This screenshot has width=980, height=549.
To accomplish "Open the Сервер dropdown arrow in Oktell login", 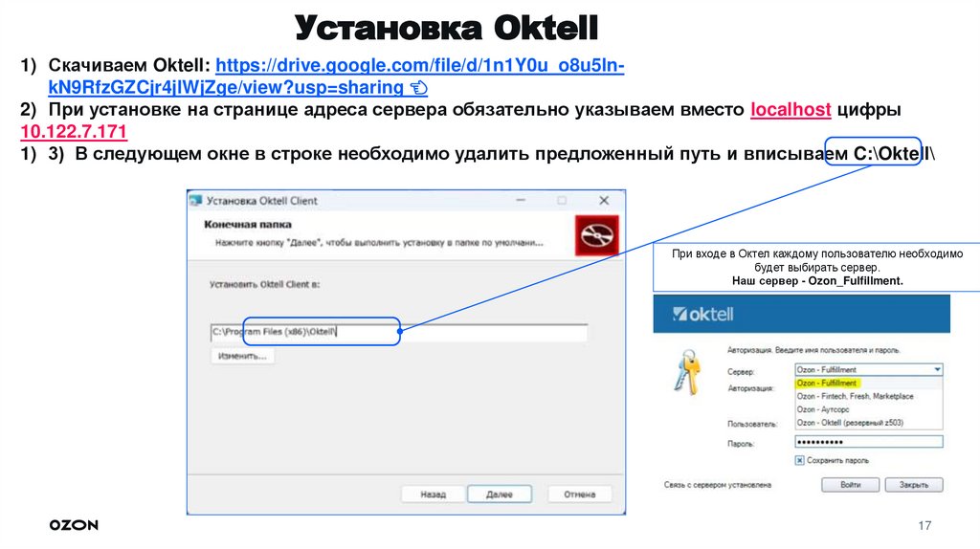I will click(x=937, y=370).
